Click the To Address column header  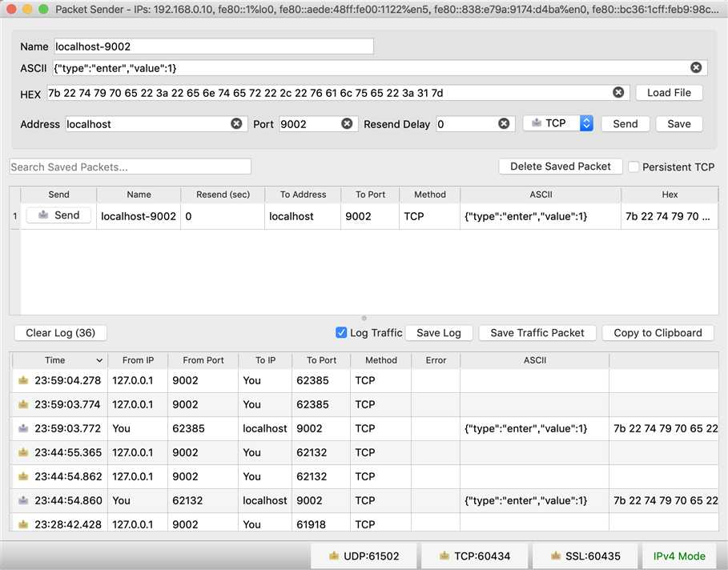303,195
